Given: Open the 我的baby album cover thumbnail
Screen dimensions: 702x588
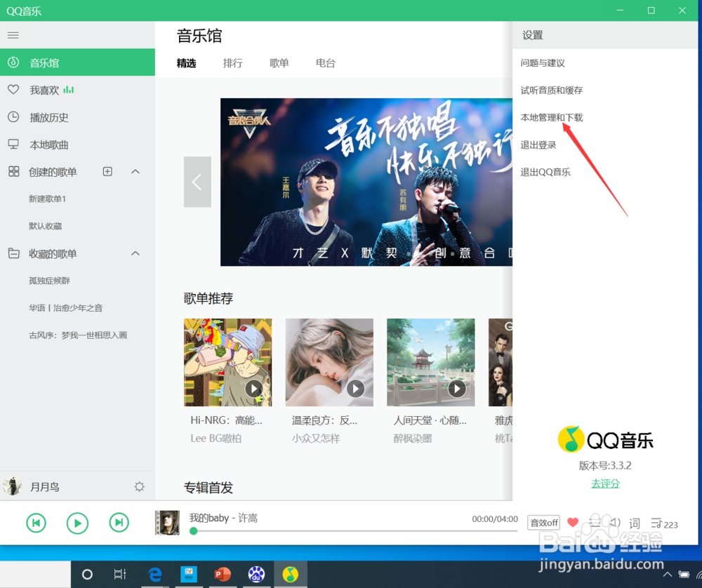Looking at the screenshot, I should click(167, 523).
